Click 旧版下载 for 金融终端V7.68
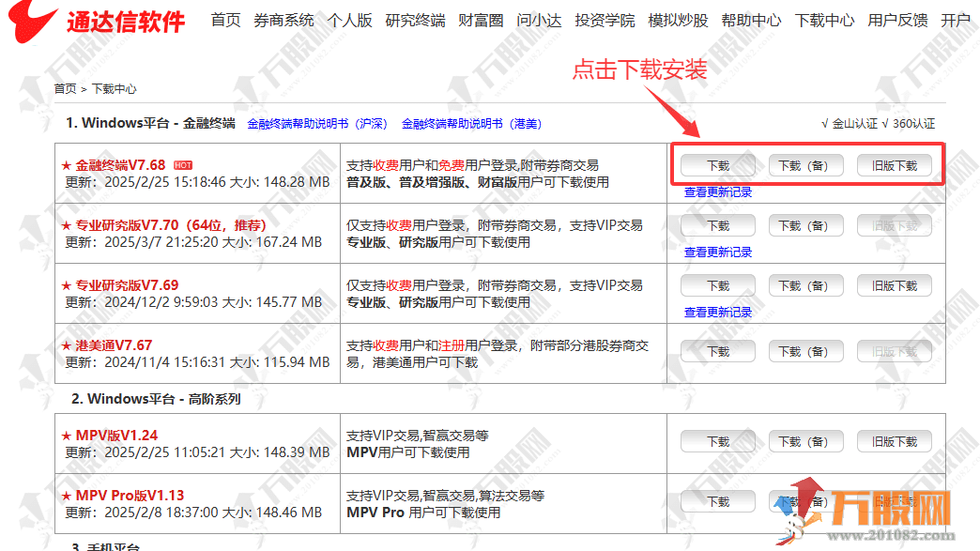Image resolution: width=980 pixels, height=551 pixels. coord(895,165)
